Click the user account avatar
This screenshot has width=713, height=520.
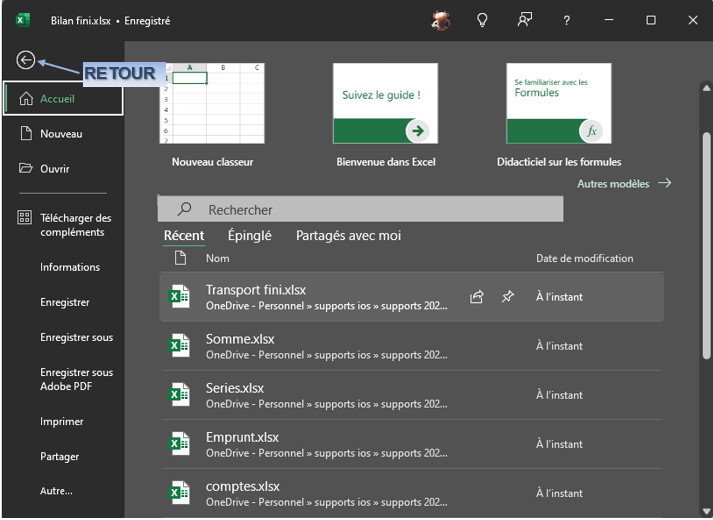click(440, 20)
